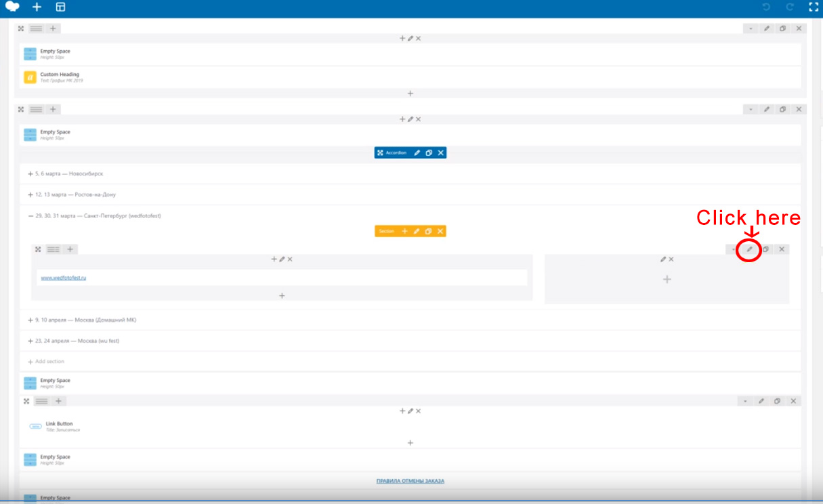Click the fullscreen icon in top bar
823x504 pixels.
click(814, 7)
